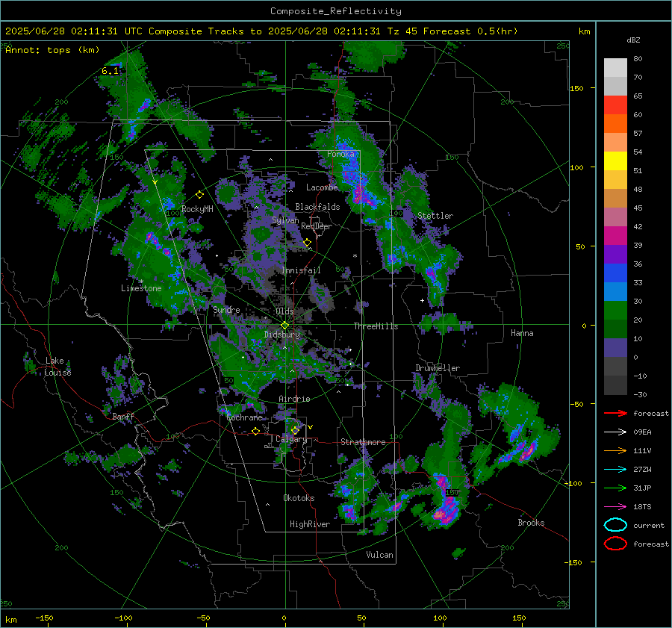Click the ThreeHills label

[x=376, y=326]
